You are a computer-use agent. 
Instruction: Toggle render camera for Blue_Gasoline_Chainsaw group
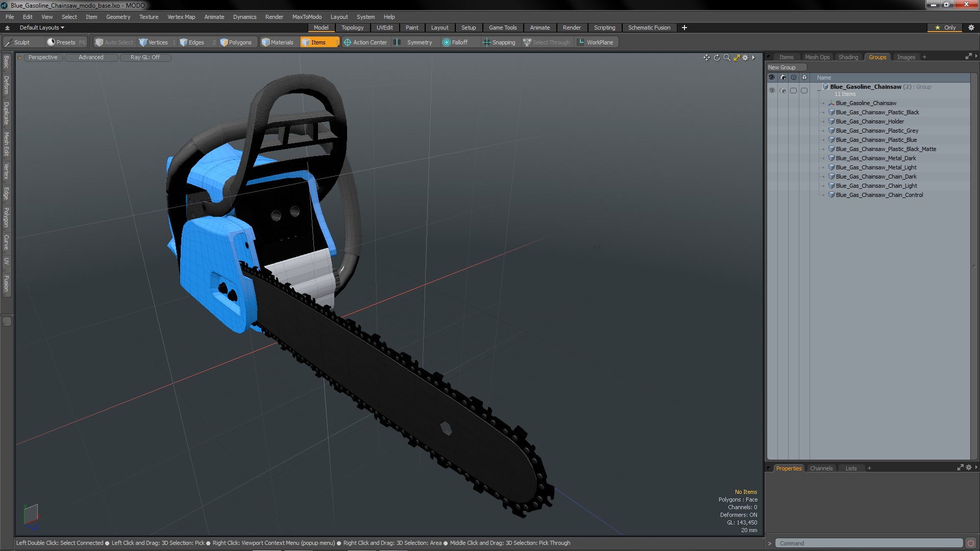coord(783,90)
